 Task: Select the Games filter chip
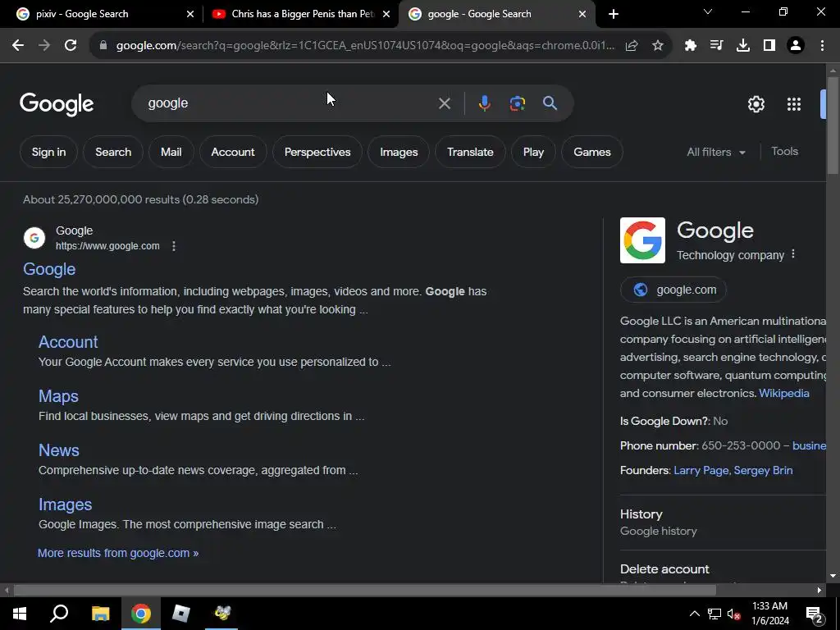pos(592,152)
